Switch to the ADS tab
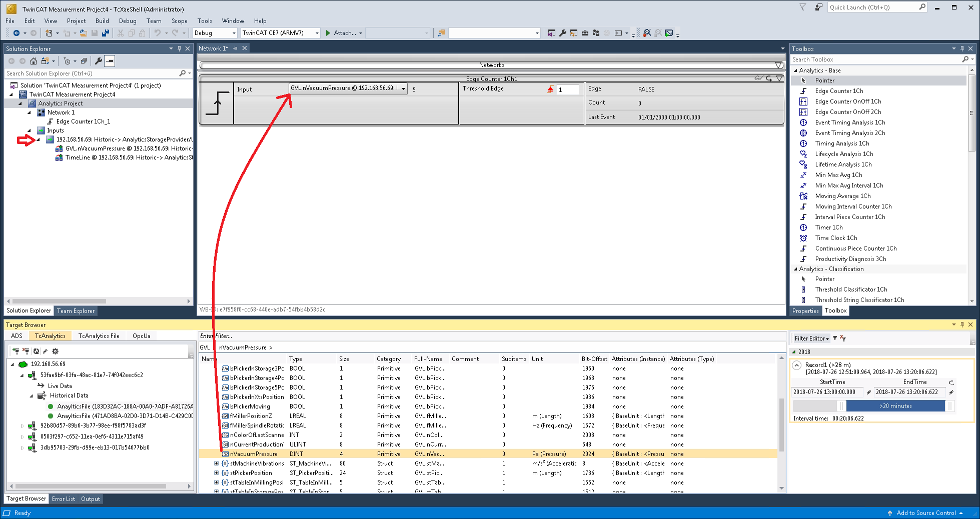The width and height of the screenshot is (980, 519). (17, 336)
